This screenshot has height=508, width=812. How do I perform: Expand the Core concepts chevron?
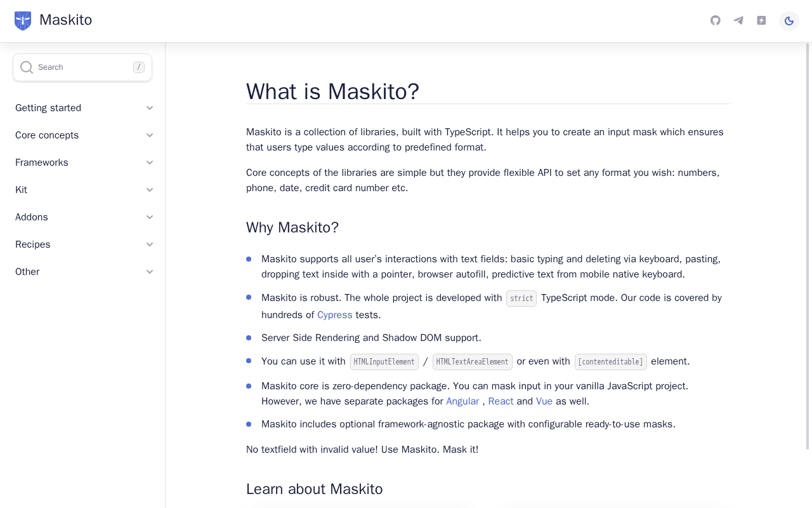point(150,135)
